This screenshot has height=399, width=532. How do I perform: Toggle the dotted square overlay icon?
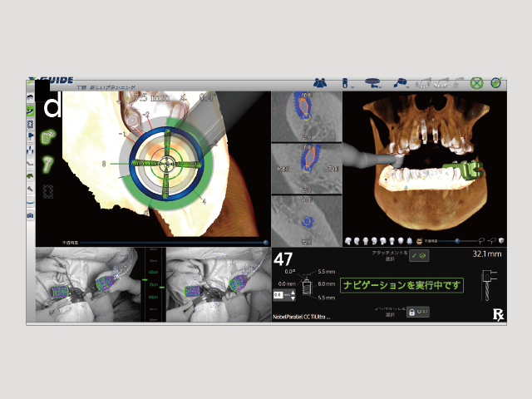(x=49, y=190)
